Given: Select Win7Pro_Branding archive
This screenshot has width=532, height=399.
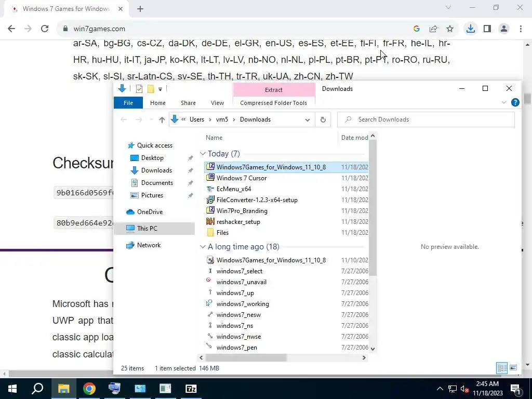Looking at the screenshot, I should 242,211.
